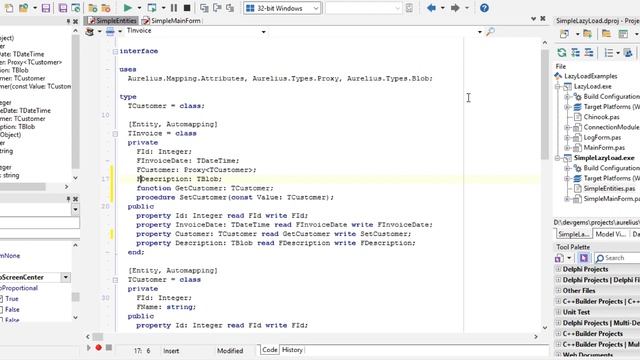Expand the Other Files palette category
Screen dimensions: 640x360
pos(558,291)
